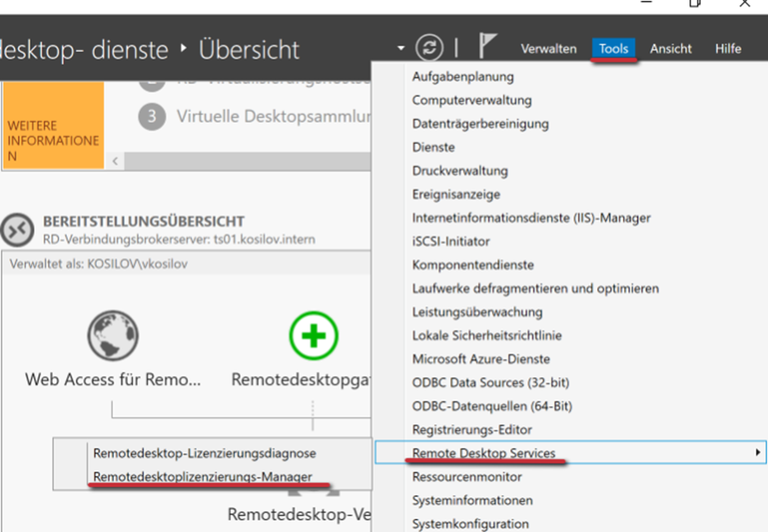Open the dropdown arrow beside refresh icon

pos(400,49)
